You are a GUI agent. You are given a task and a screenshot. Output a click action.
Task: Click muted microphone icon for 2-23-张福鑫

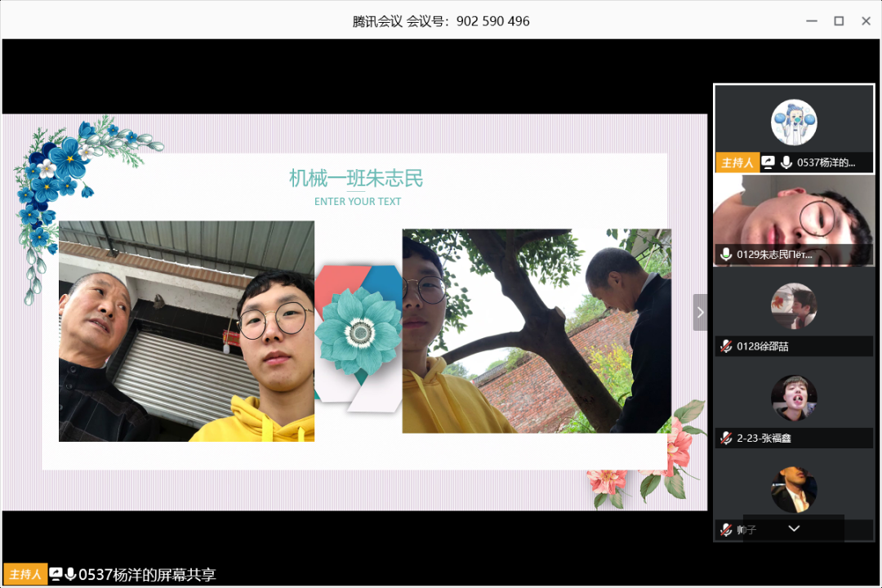[x=726, y=439]
